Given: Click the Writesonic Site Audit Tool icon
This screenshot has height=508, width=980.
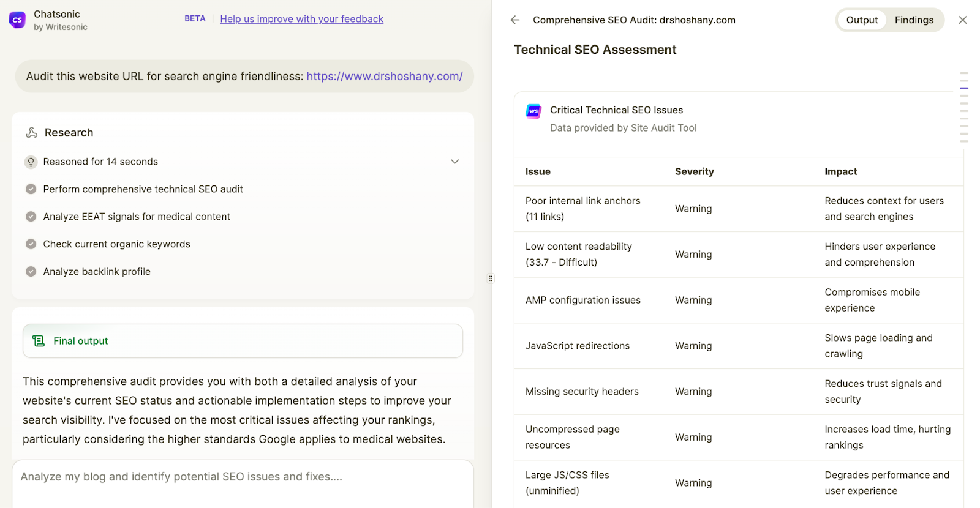Looking at the screenshot, I should (533, 111).
